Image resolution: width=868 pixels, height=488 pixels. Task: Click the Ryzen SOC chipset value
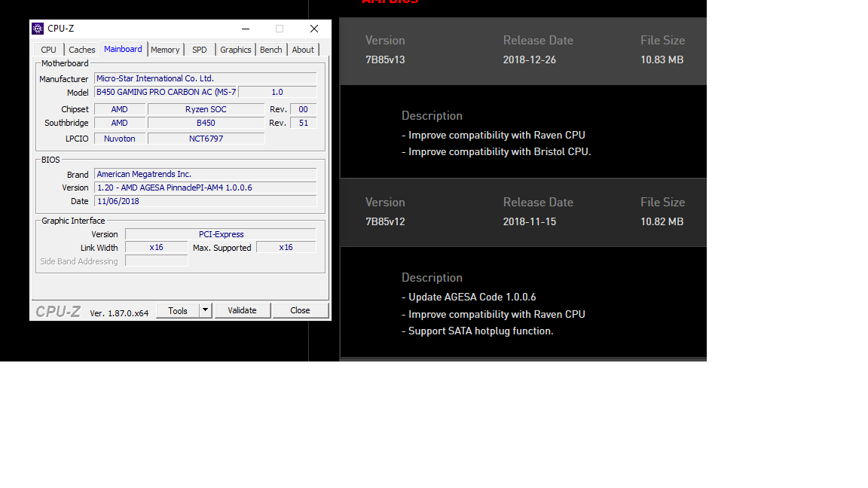coord(206,109)
